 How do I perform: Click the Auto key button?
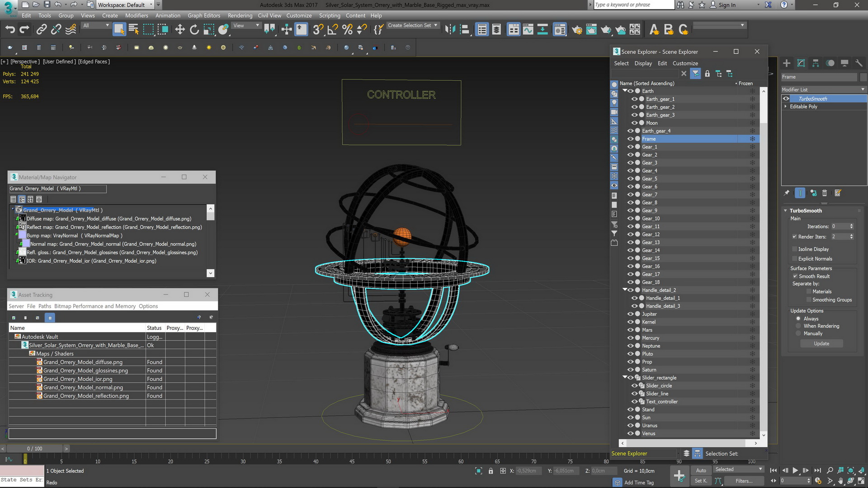(x=701, y=470)
